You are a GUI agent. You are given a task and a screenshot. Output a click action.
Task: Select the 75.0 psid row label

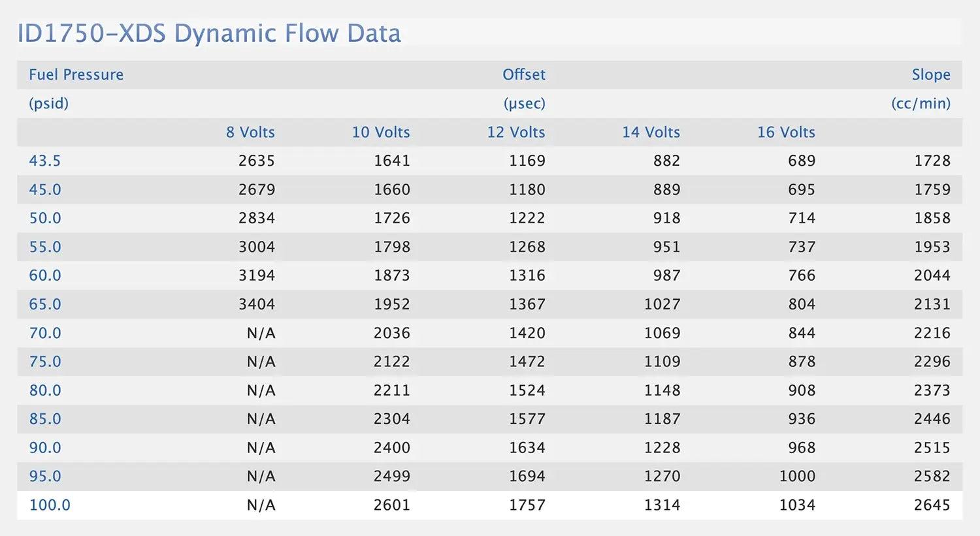pyautogui.click(x=45, y=362)
